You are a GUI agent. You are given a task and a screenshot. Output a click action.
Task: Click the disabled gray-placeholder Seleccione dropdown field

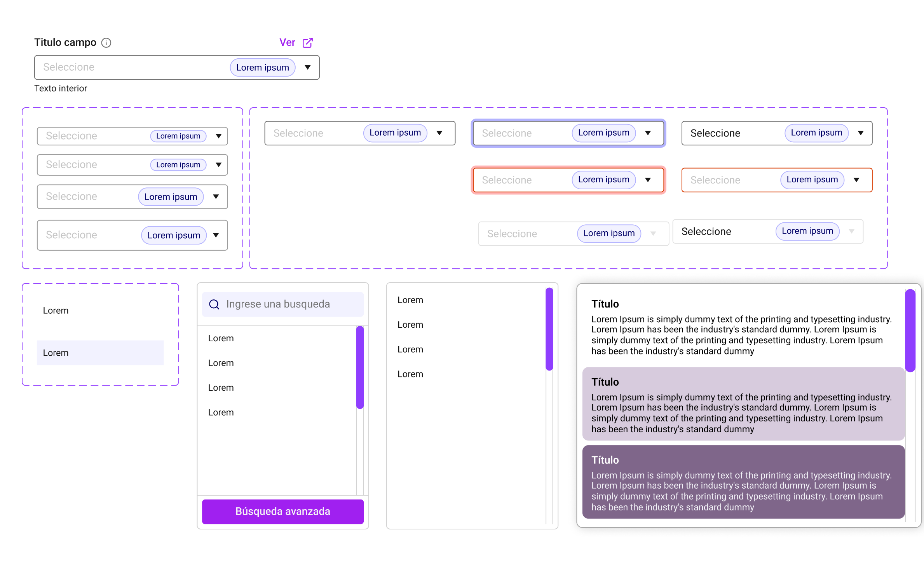click(x=574, y=234)
